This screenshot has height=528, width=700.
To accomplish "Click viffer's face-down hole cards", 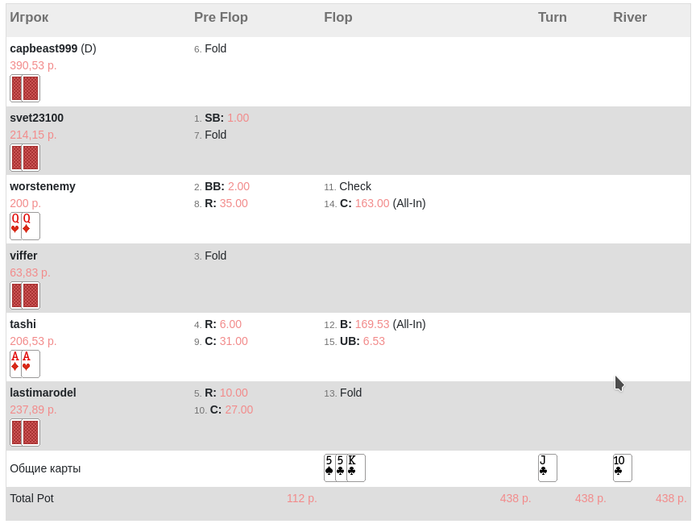I will click(25, 295).
